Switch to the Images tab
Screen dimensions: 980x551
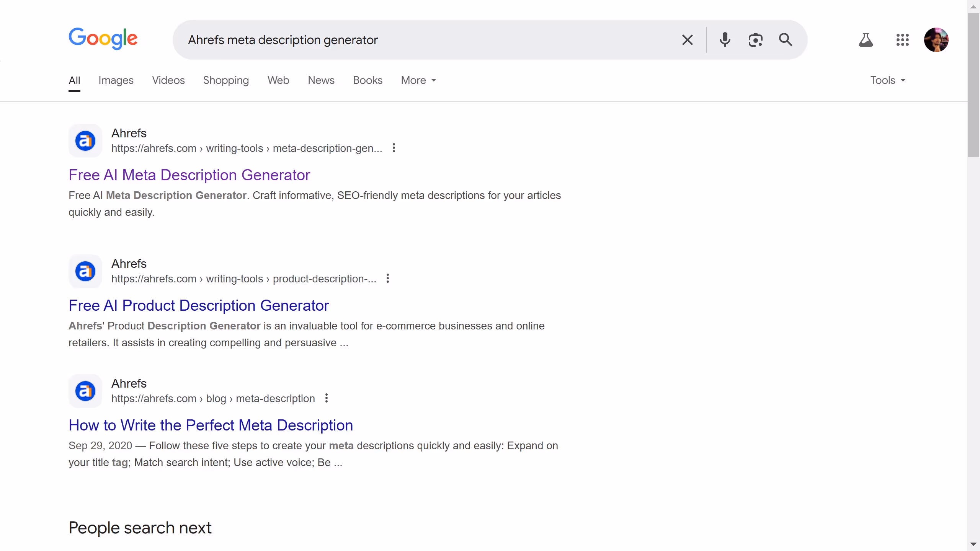coord(116,80)
